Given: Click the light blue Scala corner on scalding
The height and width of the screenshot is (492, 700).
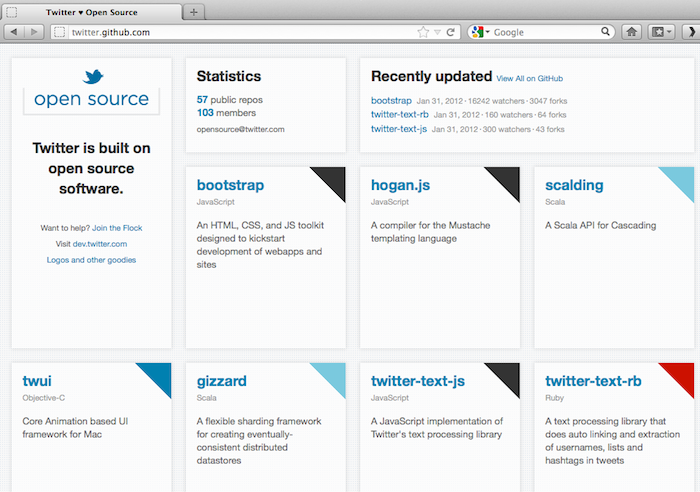Looking at the screenshot, I should click(681, 180).
